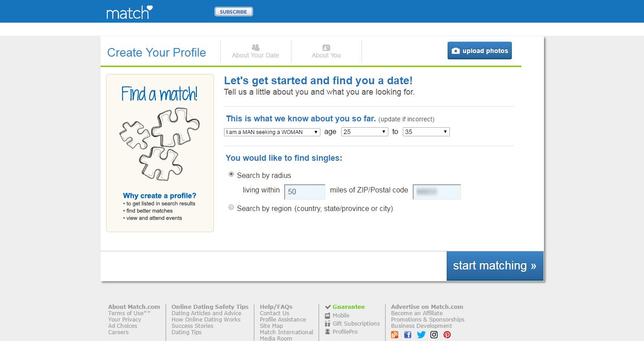
Task: Click the About Your Date people icon
Action: coord(256,48)
